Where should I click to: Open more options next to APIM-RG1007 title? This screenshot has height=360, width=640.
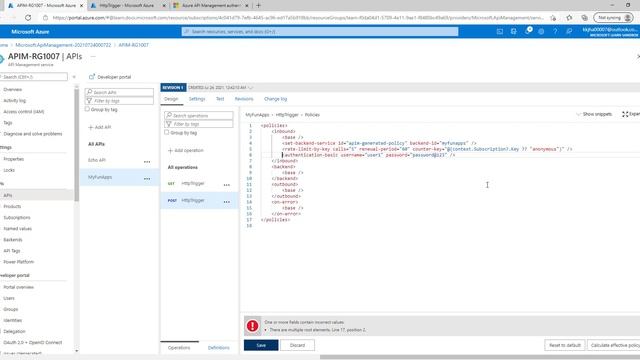pyautogui.click(x=93, y=56)
